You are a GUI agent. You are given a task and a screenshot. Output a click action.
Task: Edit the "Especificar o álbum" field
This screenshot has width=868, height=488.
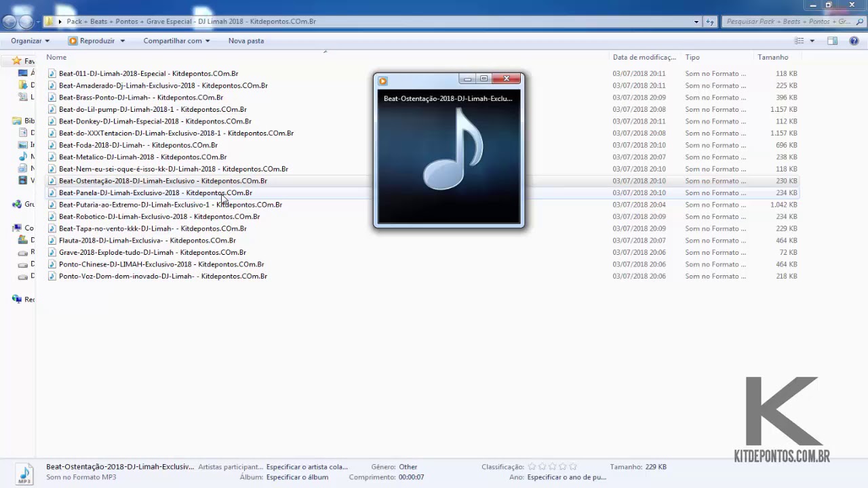coord(297,477)
